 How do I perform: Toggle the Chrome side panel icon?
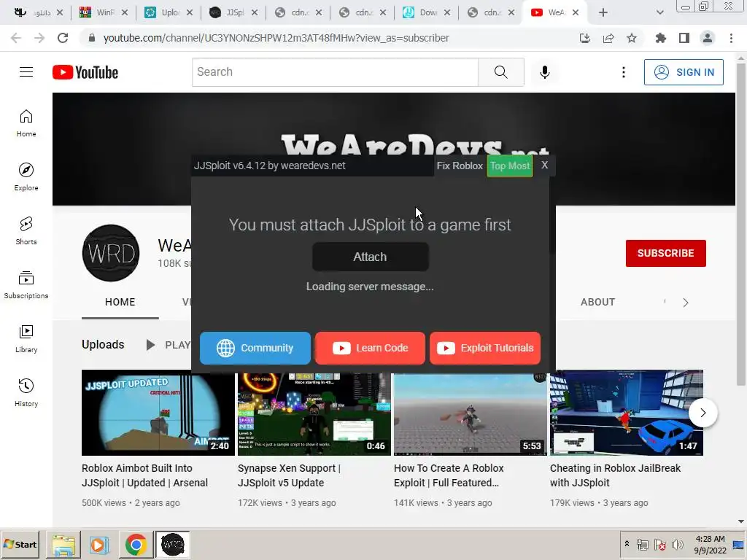684,38
